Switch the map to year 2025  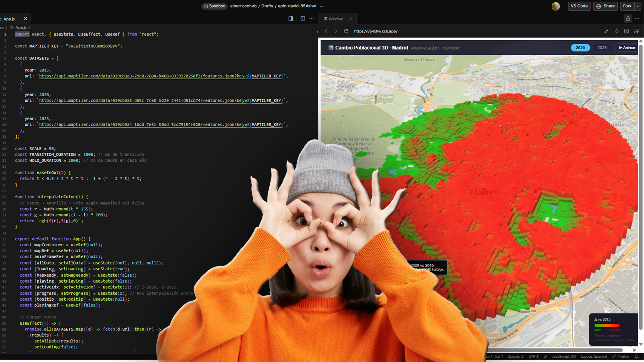click(602, 48)
